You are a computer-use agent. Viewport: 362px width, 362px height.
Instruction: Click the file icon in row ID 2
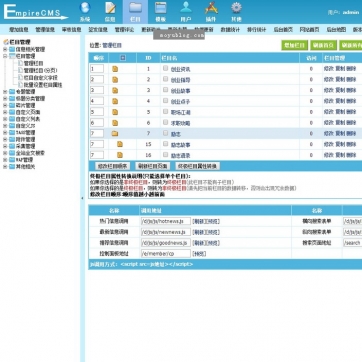tap(115, 80)
